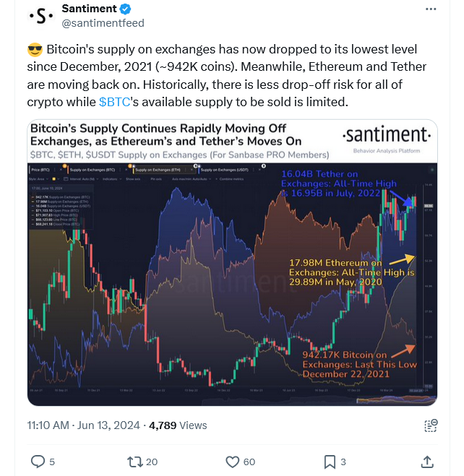Screen dimensions: 464x476
Task: Click the blue verified badge
Action: tap(125, 9)
